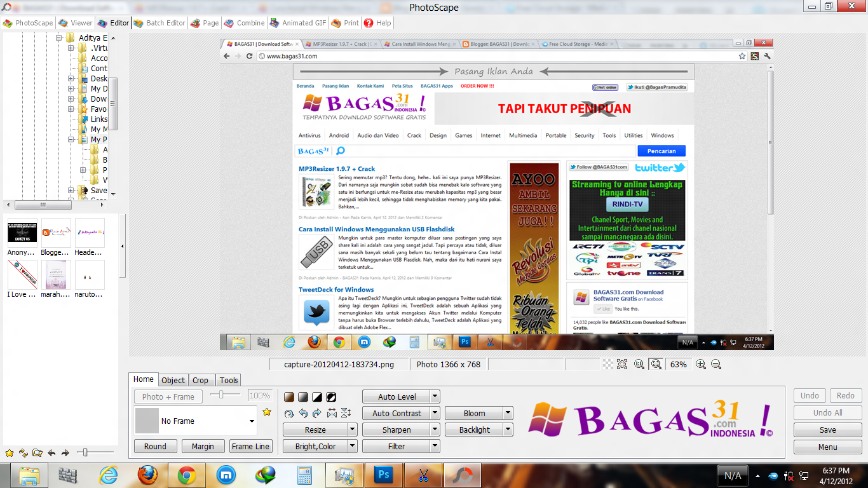Open the Filter dropdown arrow
The image size is (868, 488).
coord(435,446)
